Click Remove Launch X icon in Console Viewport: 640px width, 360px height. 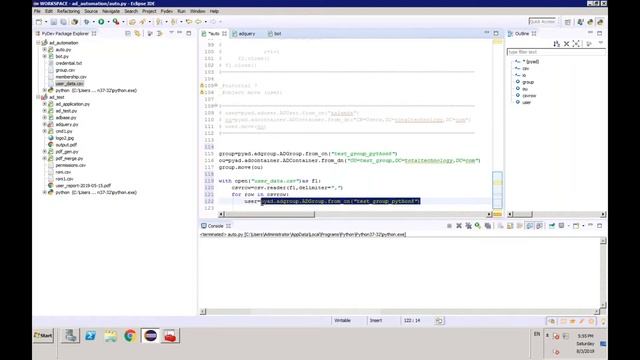point(459,226)
